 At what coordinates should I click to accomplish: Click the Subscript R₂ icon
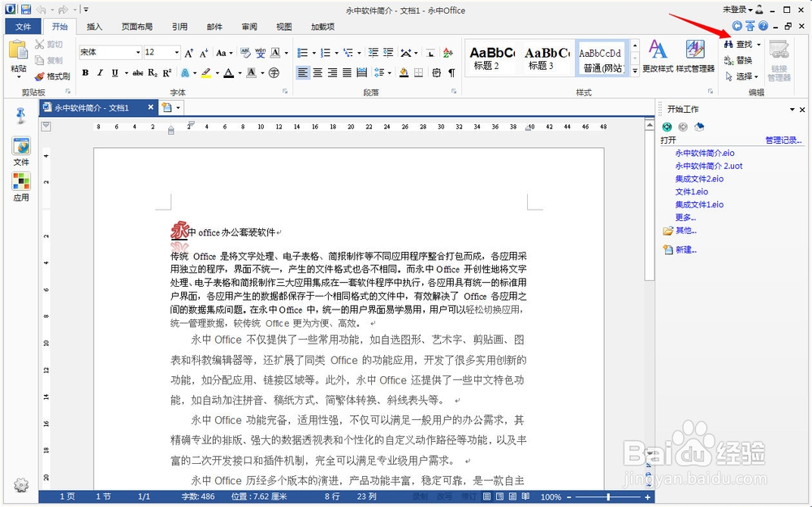[x=153, y=73]
